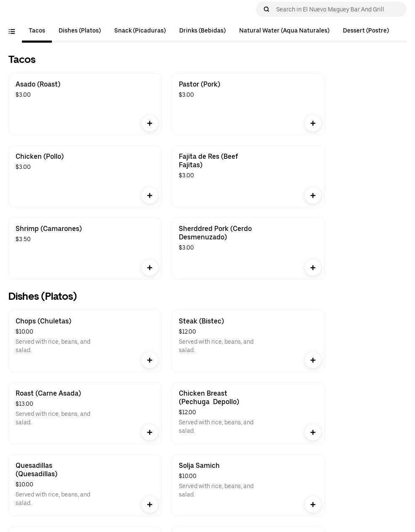Open the menu categories list icon

[12, 31]
